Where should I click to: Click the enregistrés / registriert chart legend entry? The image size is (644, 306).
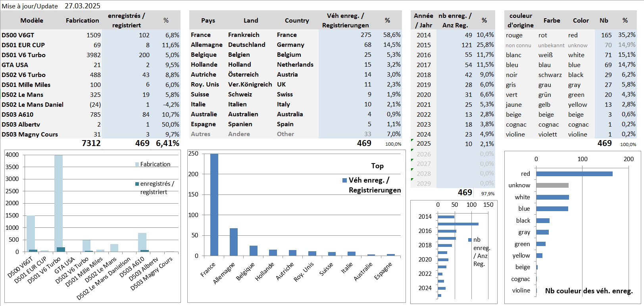(155, 188)
